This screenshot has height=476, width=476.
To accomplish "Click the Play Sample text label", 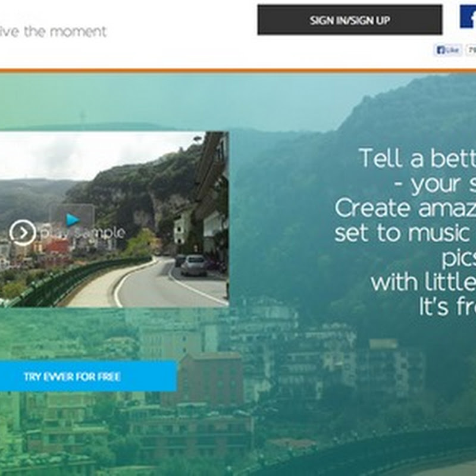I will click(83, 233).
